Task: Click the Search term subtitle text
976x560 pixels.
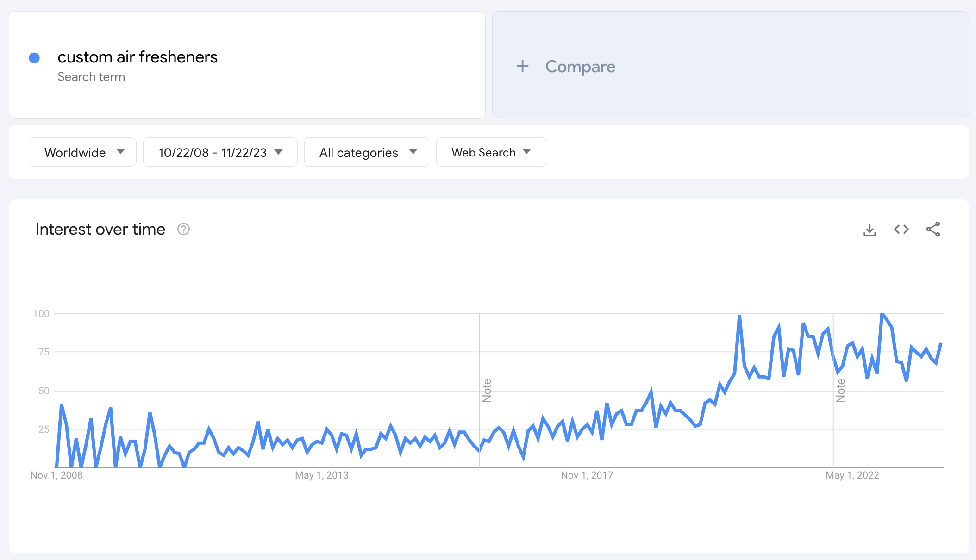Action: [91, 77]
